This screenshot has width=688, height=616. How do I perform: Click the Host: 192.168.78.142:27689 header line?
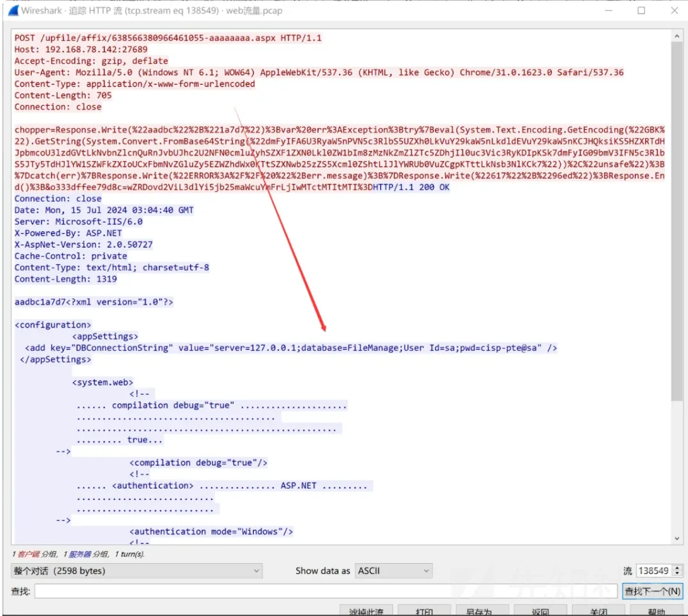[81, 49]
